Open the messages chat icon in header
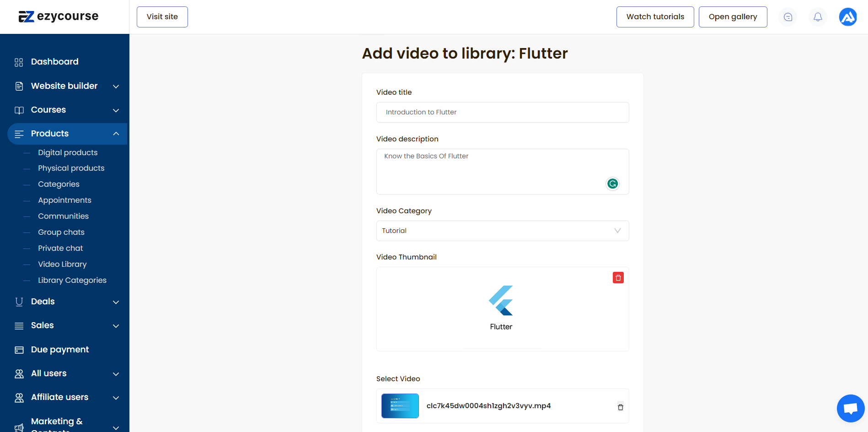Viewport: 868px width, 432px height. coord(788,17)
